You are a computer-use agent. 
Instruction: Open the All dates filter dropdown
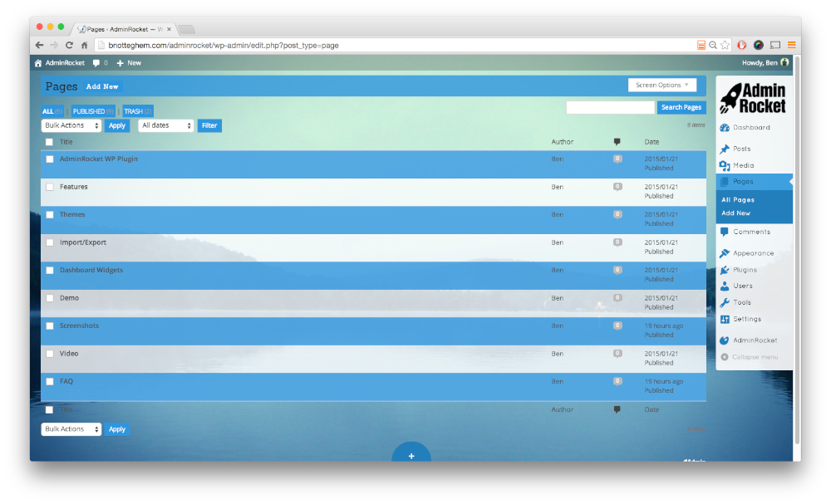pyautogui.click(x=166, y=125)
